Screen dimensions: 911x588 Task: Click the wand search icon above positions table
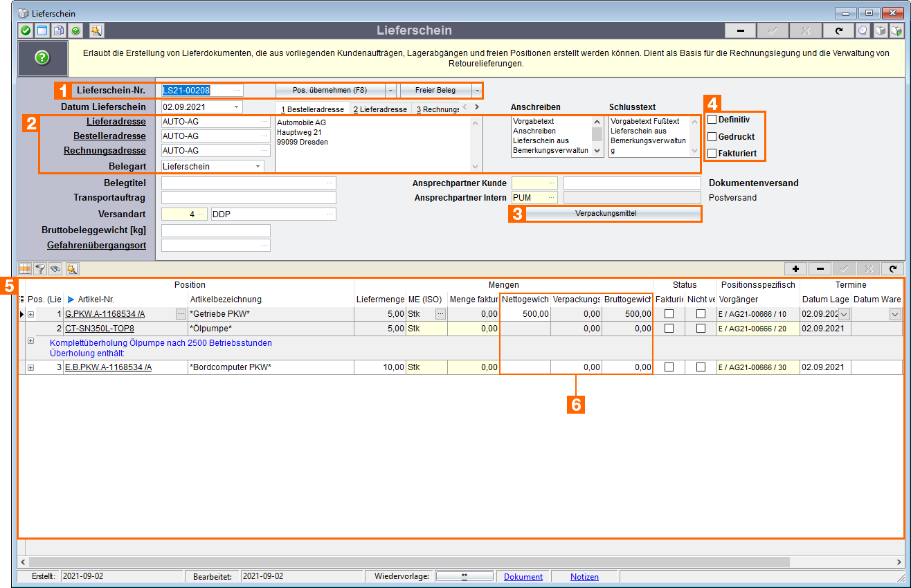point(72,268)
